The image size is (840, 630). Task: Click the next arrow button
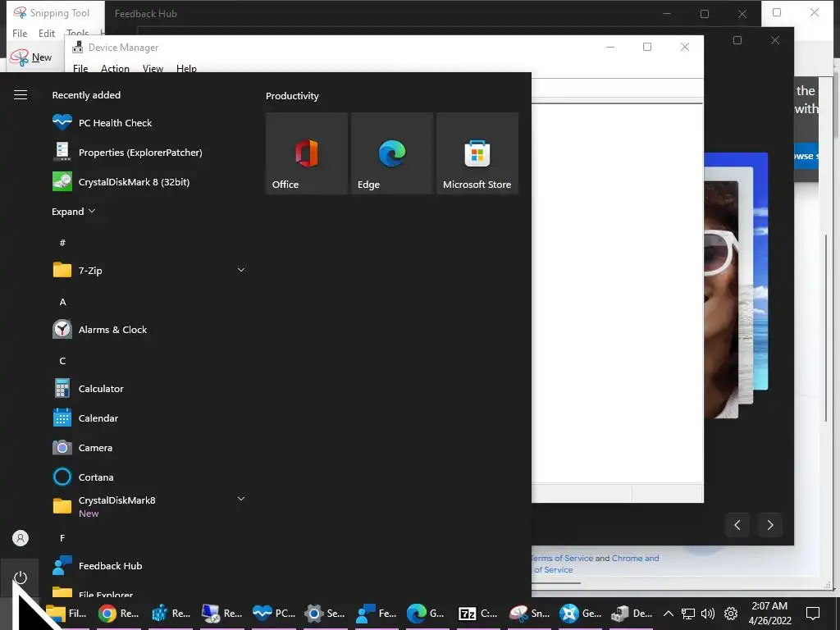click(x=770, y=525)
